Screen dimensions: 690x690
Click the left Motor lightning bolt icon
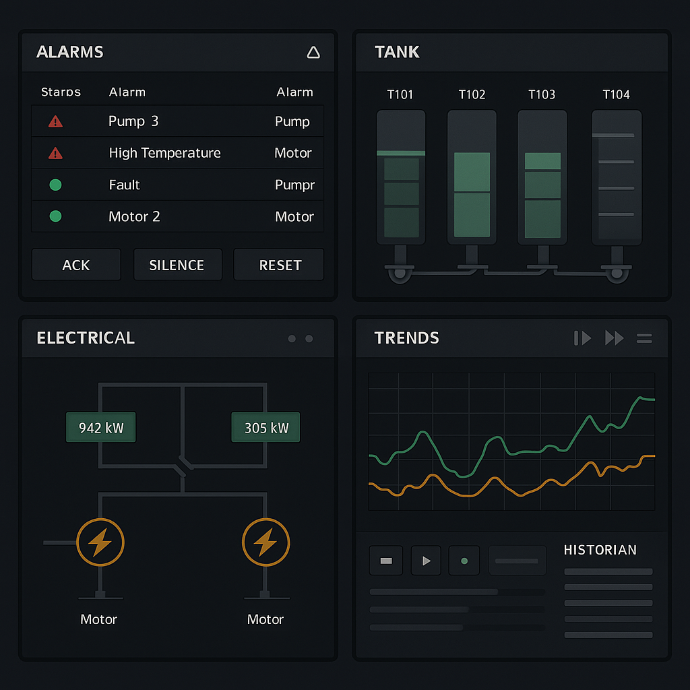click(x=100, y=543)
